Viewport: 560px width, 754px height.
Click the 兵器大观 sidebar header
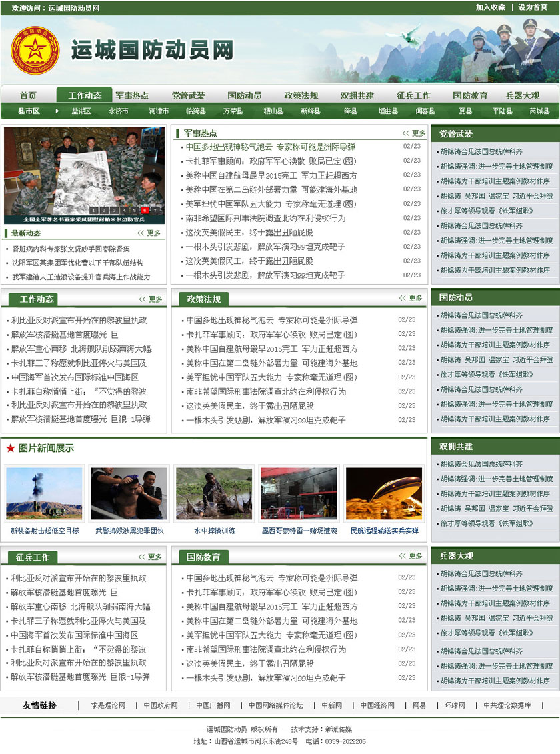[x=495, y=556]
